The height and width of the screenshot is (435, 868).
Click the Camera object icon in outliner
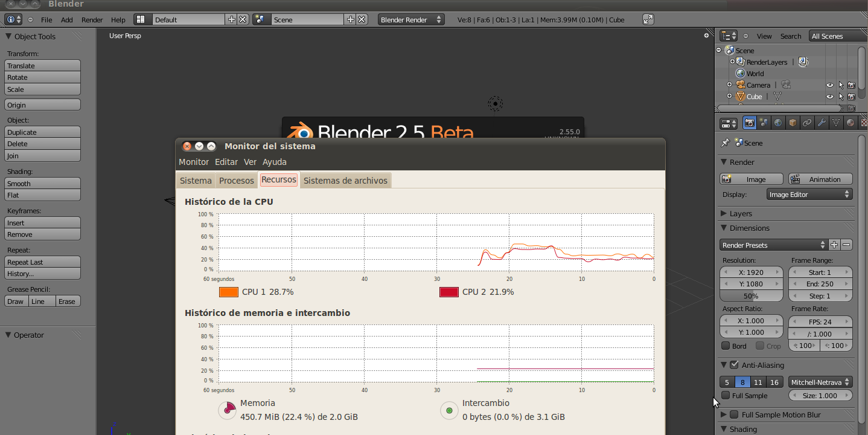coord(740,85)
